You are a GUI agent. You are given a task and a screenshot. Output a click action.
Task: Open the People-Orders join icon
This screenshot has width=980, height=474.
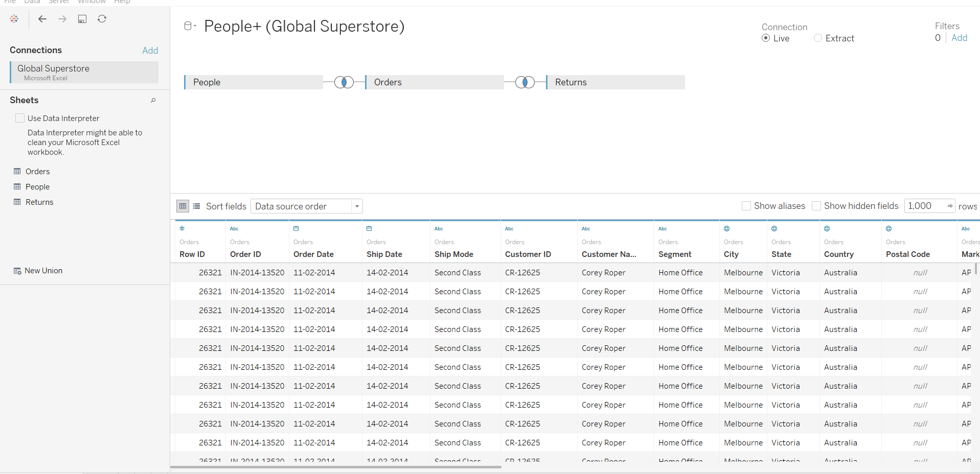click(x=344, y=82)
